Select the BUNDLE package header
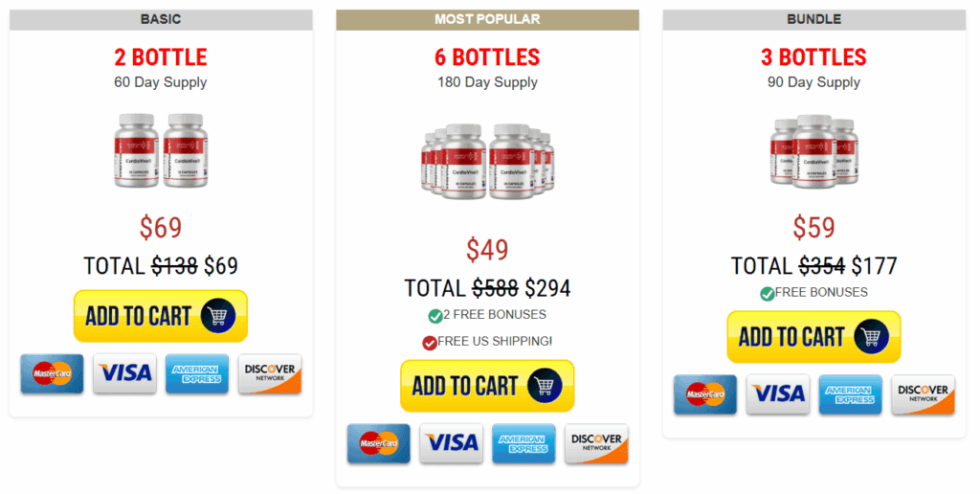Image resolution: width=980 pixels, height=494 pixels. pyautogui.click(x=813, y=19)
